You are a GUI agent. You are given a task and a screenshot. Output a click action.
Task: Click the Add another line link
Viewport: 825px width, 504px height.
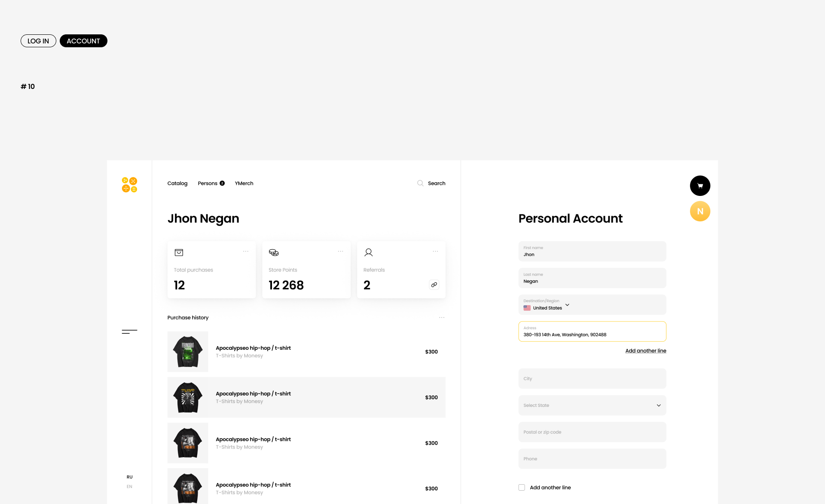coord(645,351)
